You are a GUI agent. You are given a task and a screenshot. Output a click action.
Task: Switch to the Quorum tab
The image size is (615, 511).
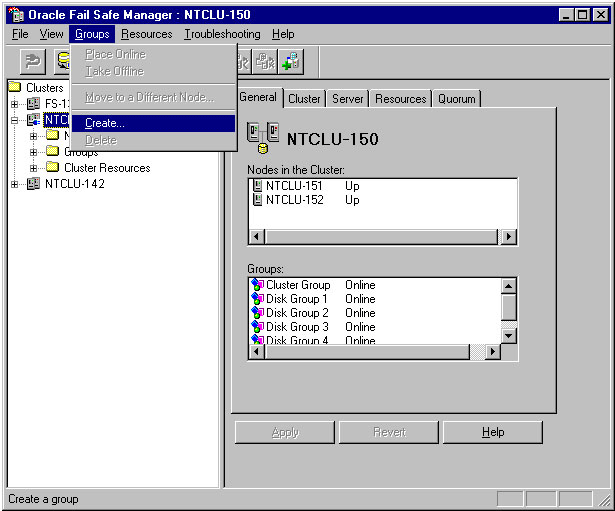(x=457, y=99)
